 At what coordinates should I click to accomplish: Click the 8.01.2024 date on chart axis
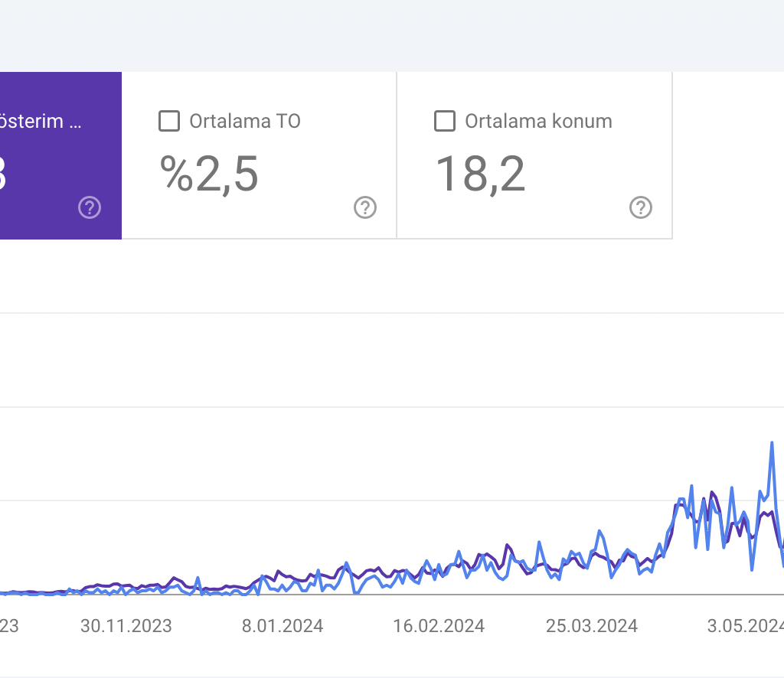(x=283, y=626)
